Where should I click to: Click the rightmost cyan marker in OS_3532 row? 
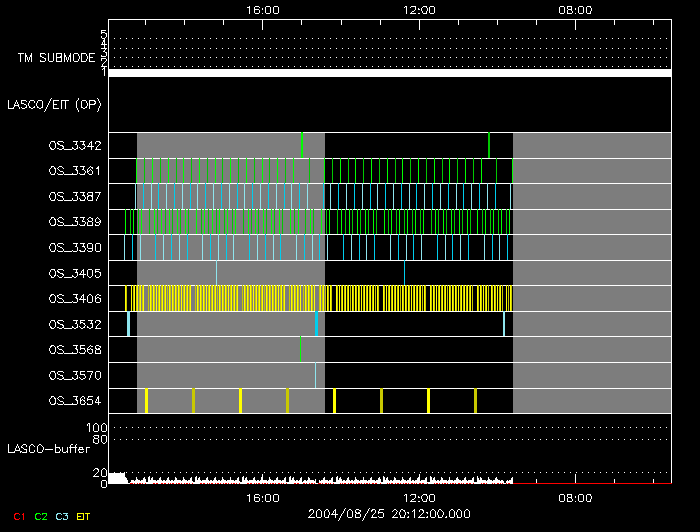click(x=504, y=324)
